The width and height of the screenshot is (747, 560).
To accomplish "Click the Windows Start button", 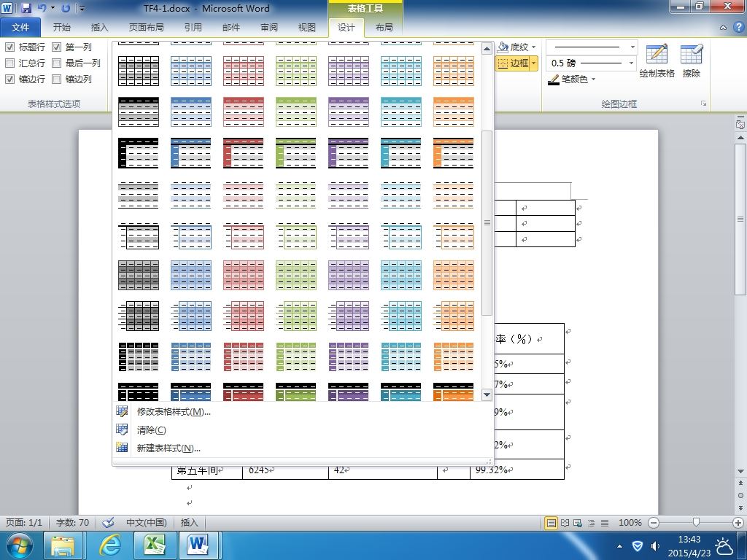I will tap(19, 545).
